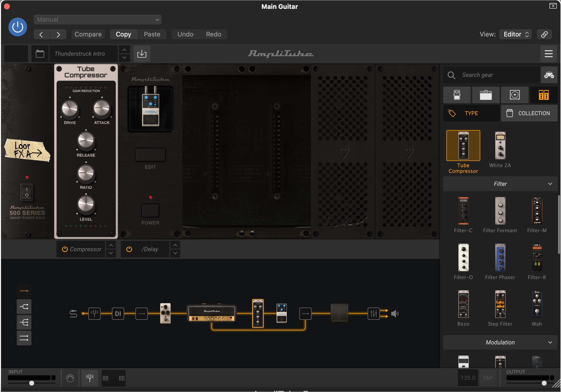Click the Redo button
Viewport: 561px width, 392px height.
(213, 34)
